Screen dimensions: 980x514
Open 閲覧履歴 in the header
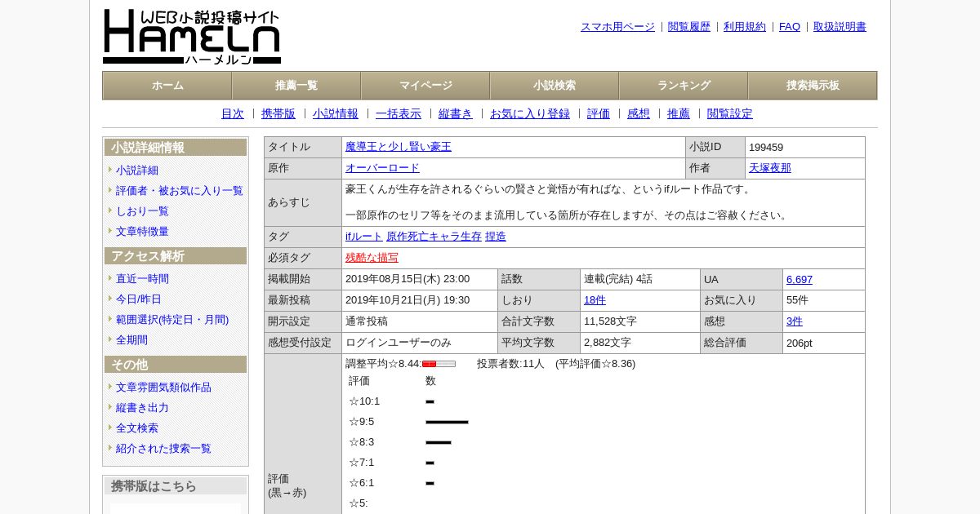[x=689, y=27]
